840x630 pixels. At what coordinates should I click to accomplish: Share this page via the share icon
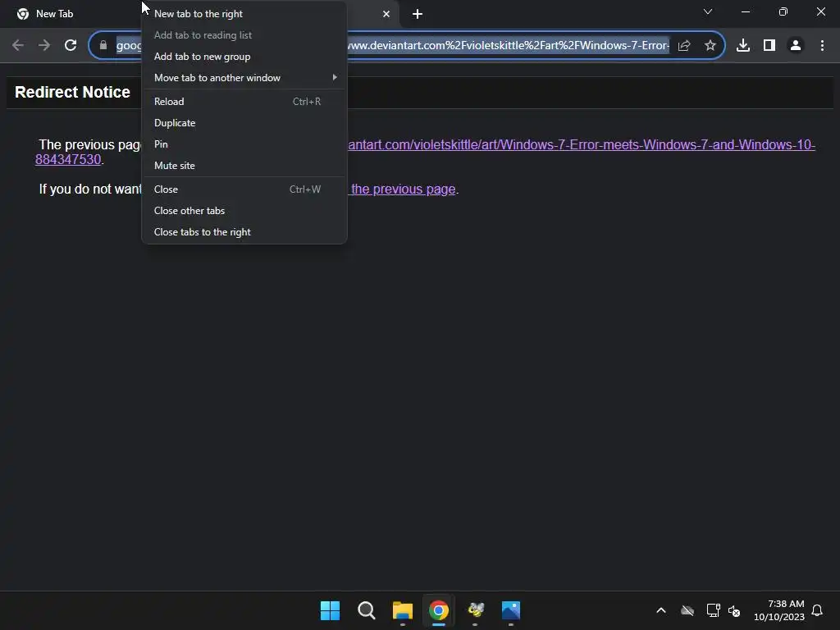tap(684, 46)
